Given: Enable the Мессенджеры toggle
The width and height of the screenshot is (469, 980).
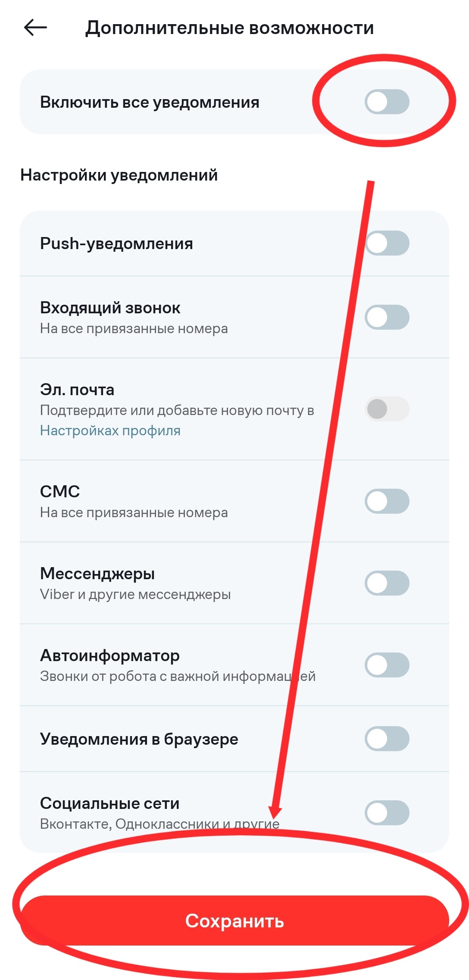Looking at the screenshot, I should 387,583.
